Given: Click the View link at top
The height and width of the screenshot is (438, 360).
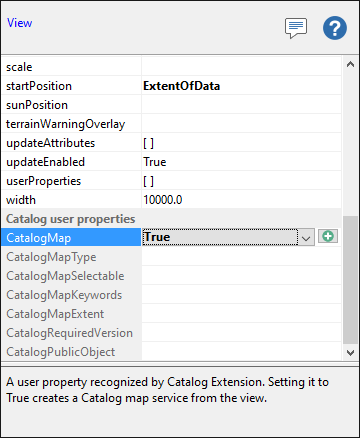Looking at the screenshot, I should pos(19,23).
